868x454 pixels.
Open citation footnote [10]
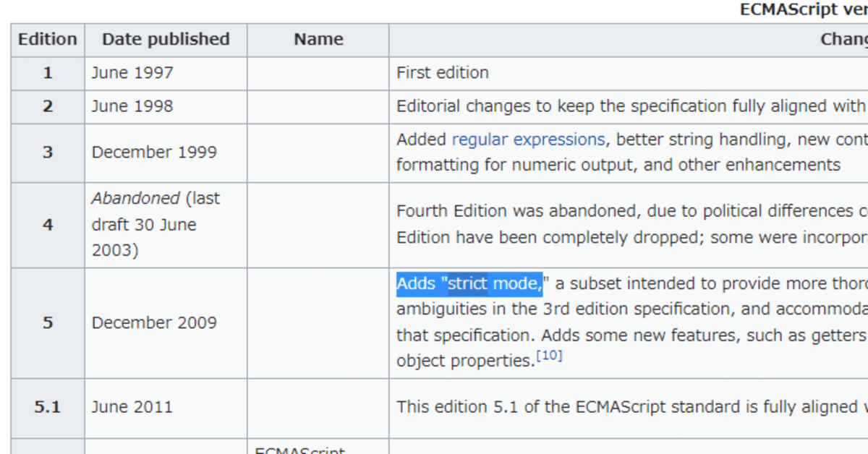pyautogui.click(x=548, y=356)
